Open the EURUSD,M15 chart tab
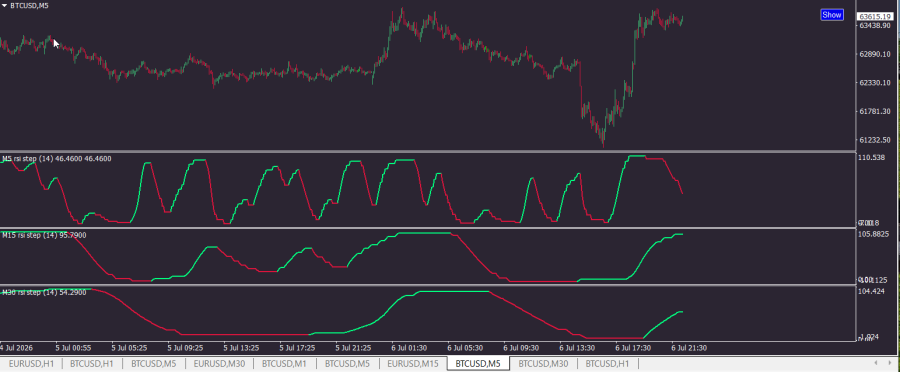 click(413, 363)
